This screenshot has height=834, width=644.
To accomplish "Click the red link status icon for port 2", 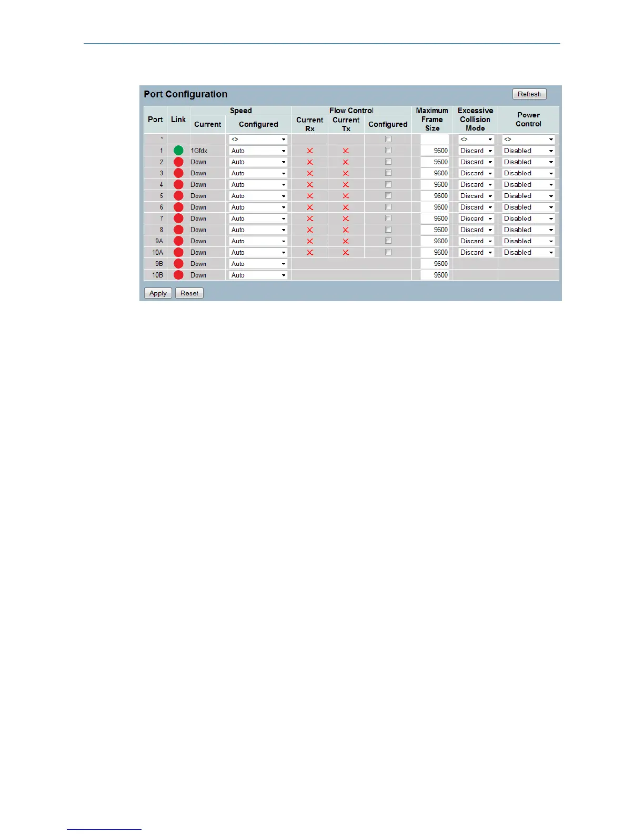I will click(178, 162).
